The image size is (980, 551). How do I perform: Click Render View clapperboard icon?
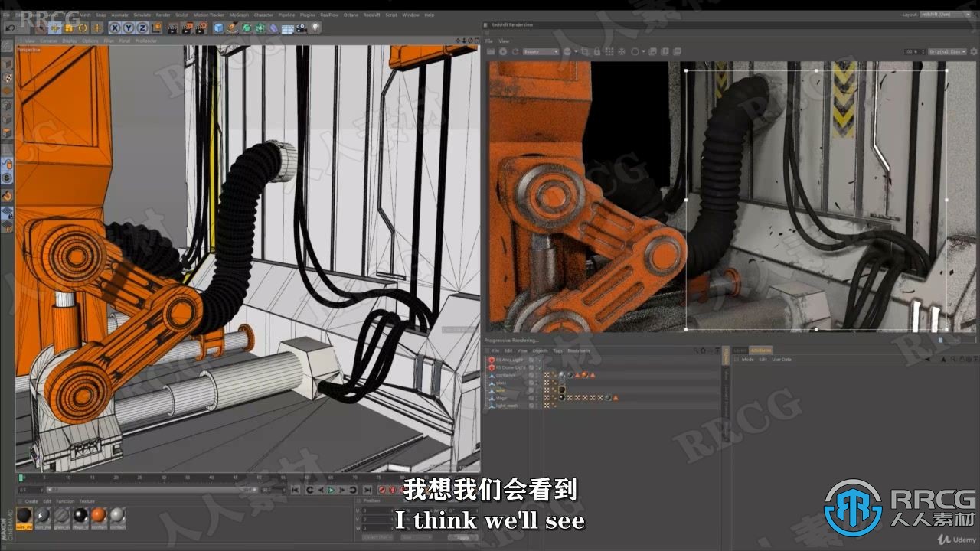(173, 28)
